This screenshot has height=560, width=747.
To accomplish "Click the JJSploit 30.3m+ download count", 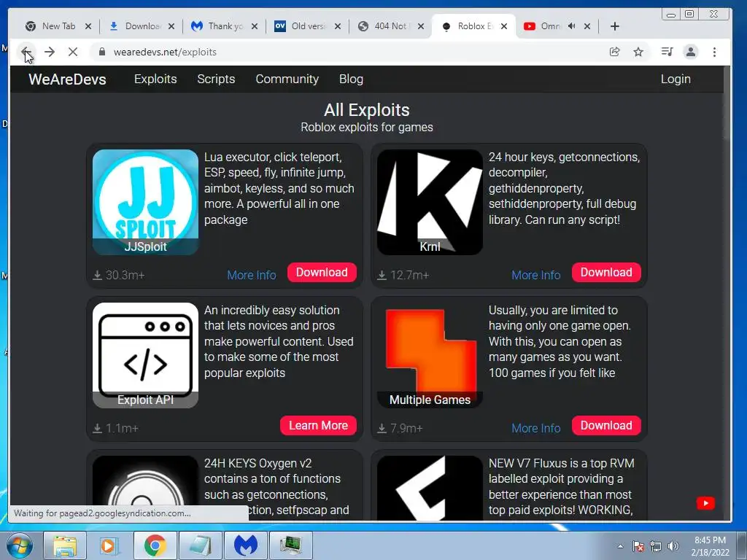I will [x=119, y=275].
